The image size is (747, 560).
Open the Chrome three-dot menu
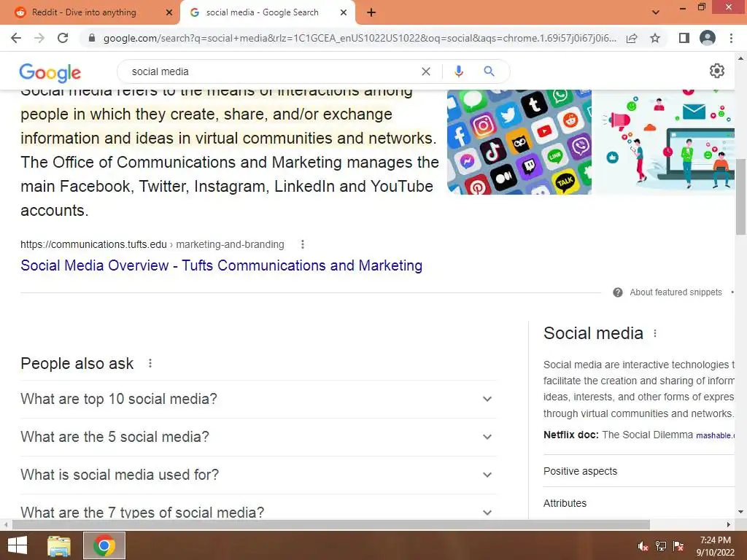tap(731, 38)
